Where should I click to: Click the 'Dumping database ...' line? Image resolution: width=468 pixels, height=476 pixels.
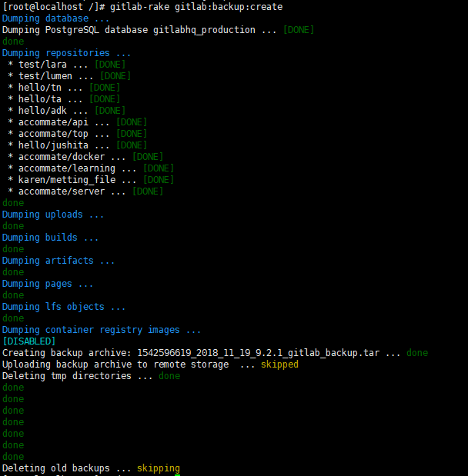click(x=55, y=18)
